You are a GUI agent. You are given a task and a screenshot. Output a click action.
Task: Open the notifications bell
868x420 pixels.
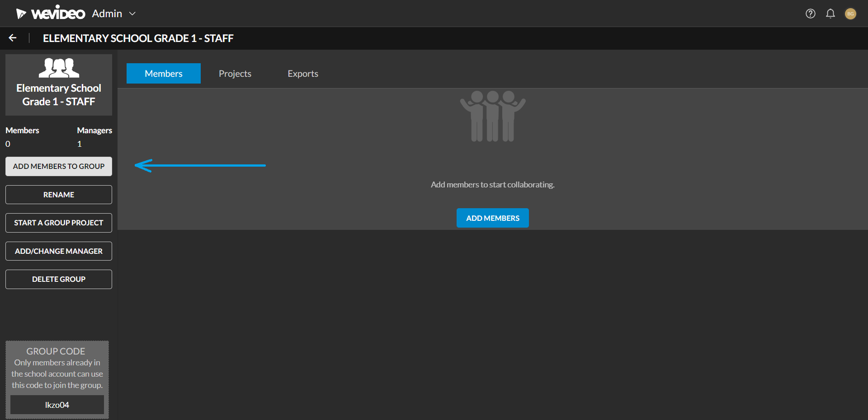click(830, 14)
